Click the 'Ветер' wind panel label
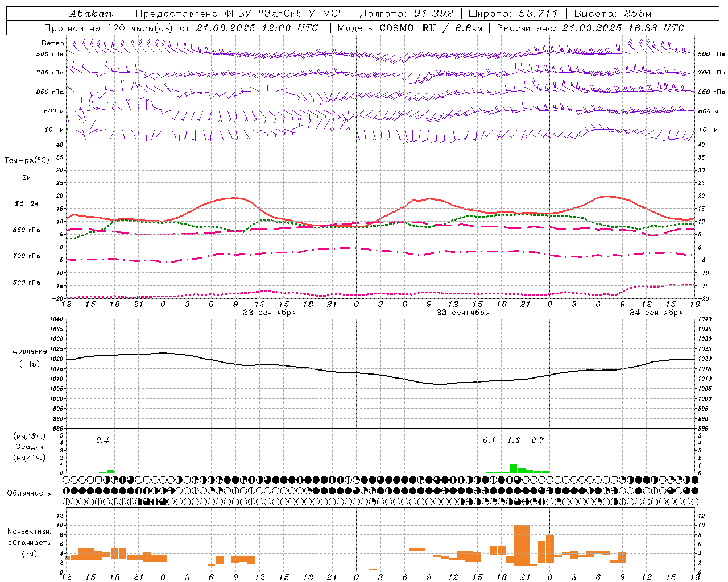The width and height of the screenshot is (728, 582). tap(53, 43)
